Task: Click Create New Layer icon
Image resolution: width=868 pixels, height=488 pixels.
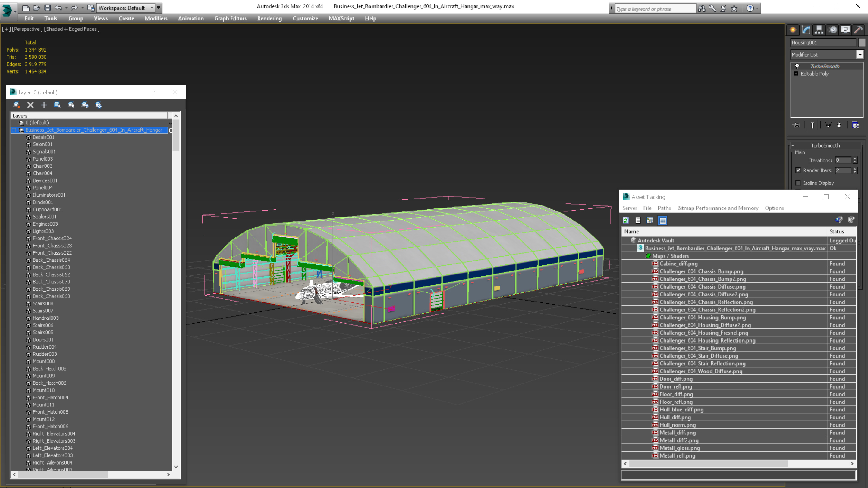Action: (x=17, y=105)
